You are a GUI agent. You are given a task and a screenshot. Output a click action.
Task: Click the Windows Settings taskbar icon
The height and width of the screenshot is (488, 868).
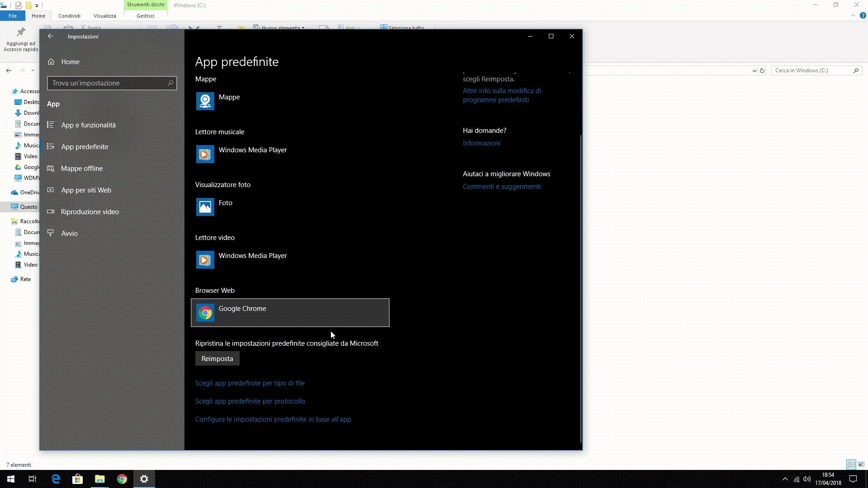tap(144, 479)
